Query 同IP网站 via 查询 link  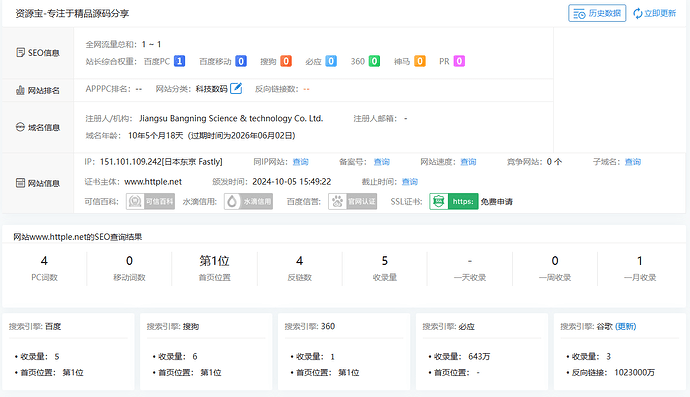(301, 162)
